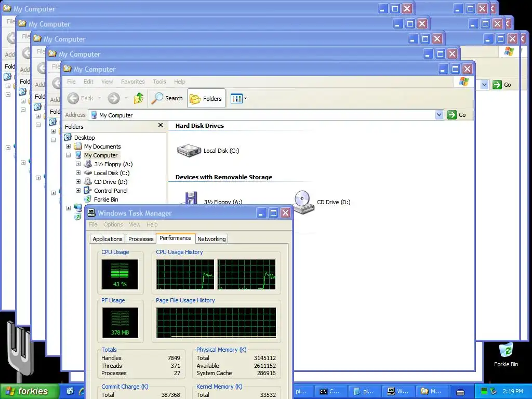The image size is (532, 399).
Task: Close the Folders pane with its X
Action: click(161, 125)
